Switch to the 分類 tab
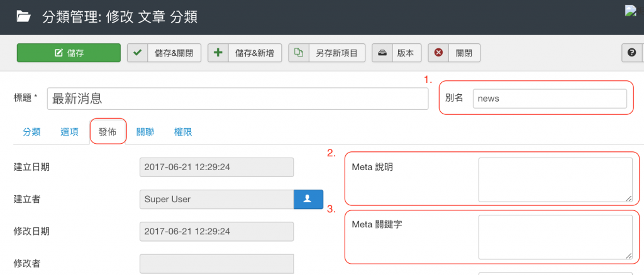Image resolution: width=644 pixels, height=275 pixels. coord(31,132)
